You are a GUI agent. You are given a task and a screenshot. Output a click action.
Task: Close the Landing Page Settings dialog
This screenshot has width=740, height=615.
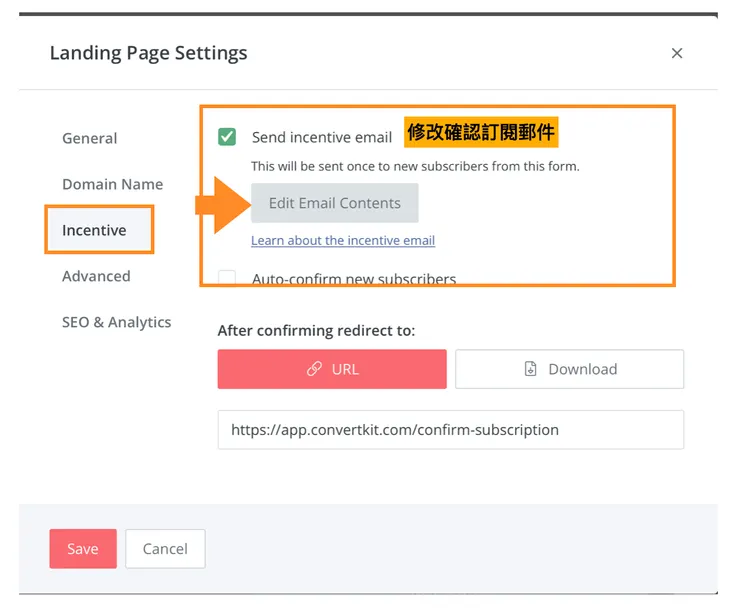[677, 53]
